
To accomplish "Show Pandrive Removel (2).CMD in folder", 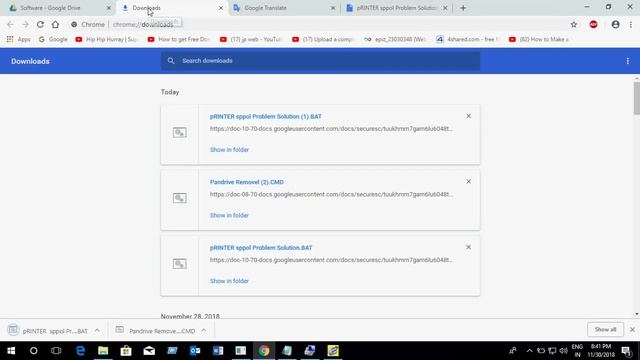I will point(229,216).
